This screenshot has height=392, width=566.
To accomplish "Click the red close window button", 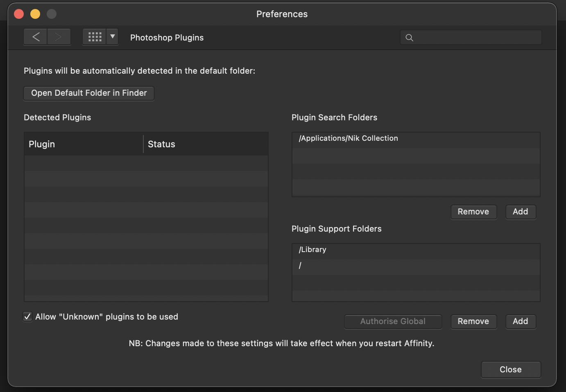I will (x=19, y=14).
